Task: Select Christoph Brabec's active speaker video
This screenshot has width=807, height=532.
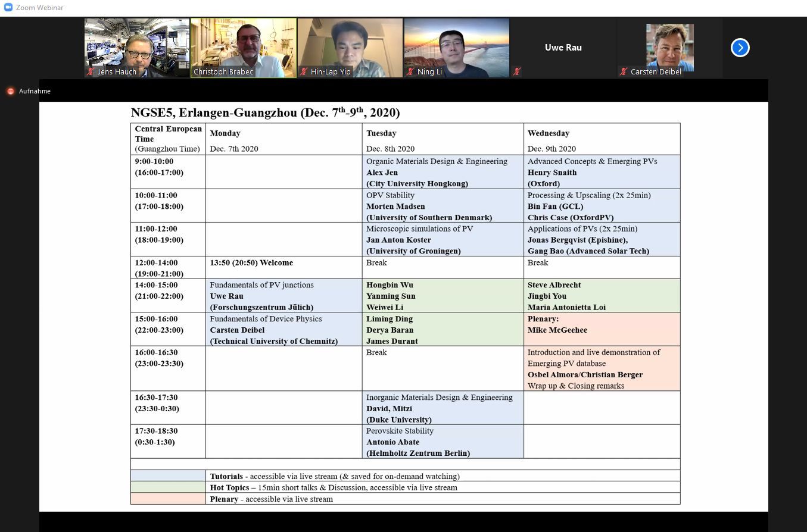Action: [243, 45]
